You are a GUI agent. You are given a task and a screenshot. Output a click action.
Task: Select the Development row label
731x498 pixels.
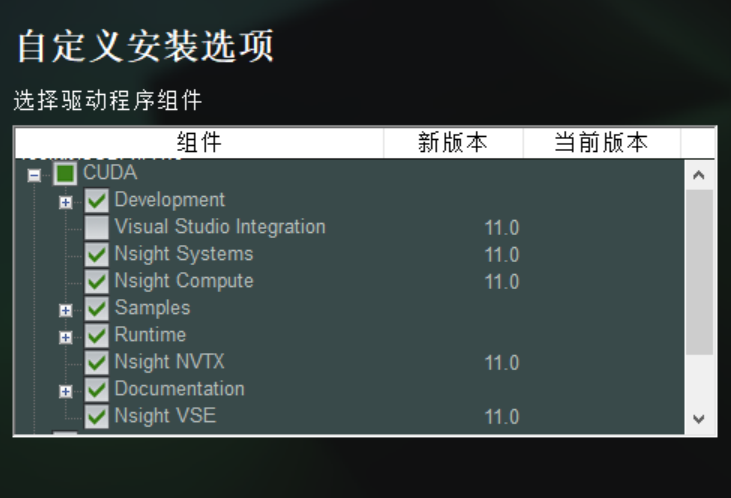(170, 200)
